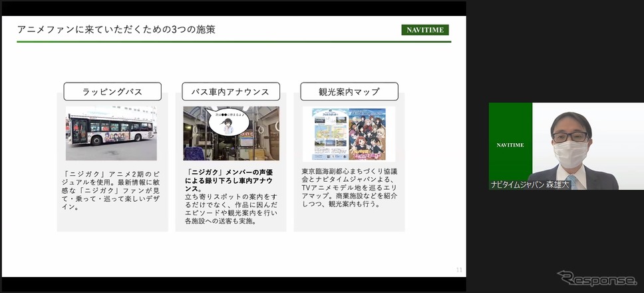The width and height of the screenshot is (644, 293).
Task: Open the sightseeing map image
Action: (x=349, y=134)
